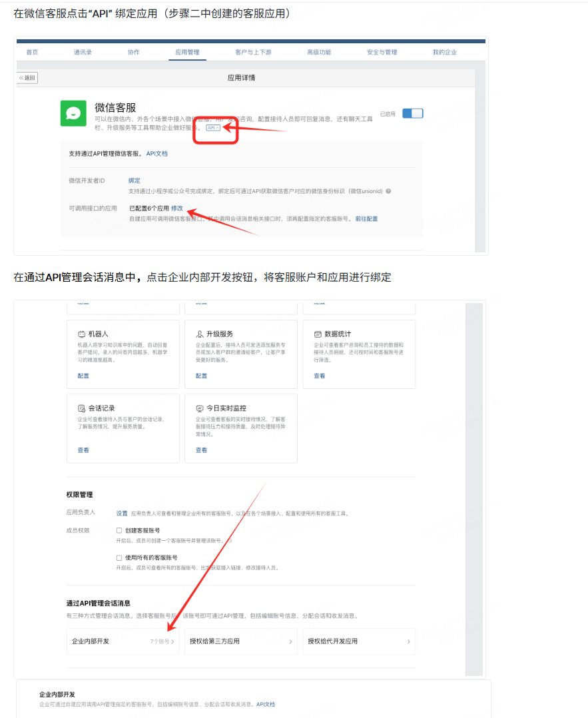Check the 使用所有的客服账号 checkbox
The image size is (588, 718).
click(119, 557)
